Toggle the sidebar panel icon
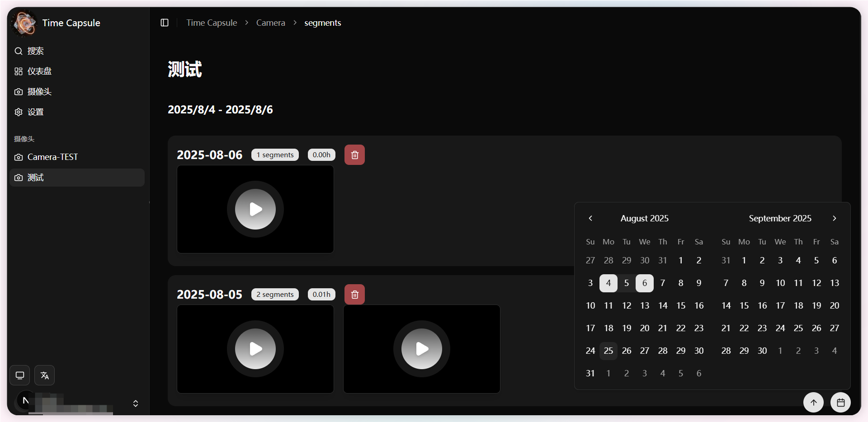 (x=165, y=23)
